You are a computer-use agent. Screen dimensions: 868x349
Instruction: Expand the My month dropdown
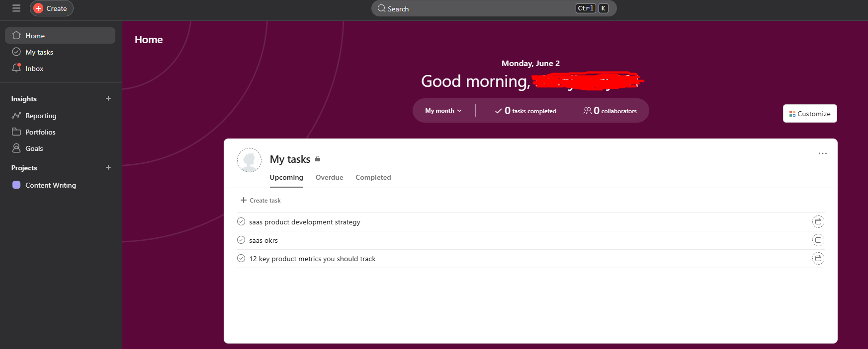(443, 111)
